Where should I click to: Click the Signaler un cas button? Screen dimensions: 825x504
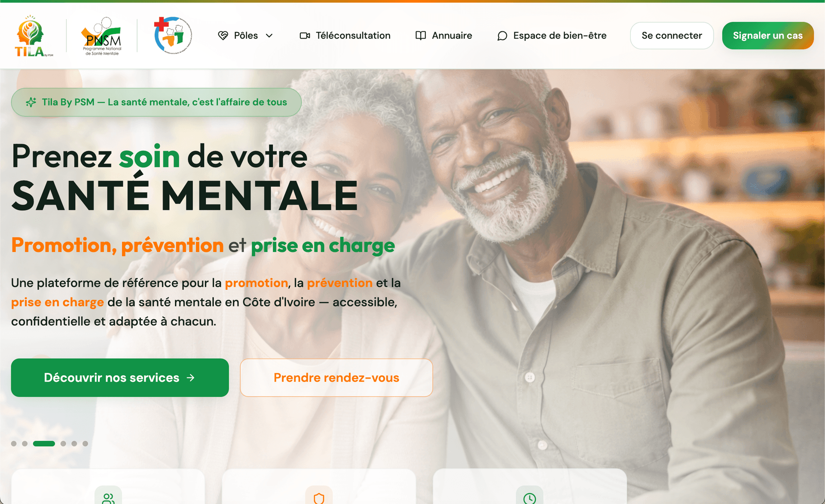click(x=767, y=36)
